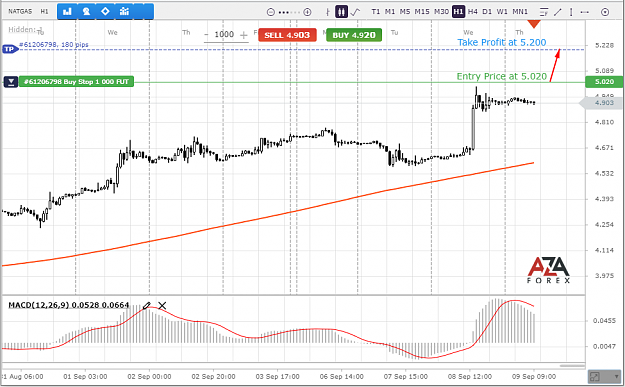Click the red SELL 4.903 button

pyautogui.click(x=287, y=35)
